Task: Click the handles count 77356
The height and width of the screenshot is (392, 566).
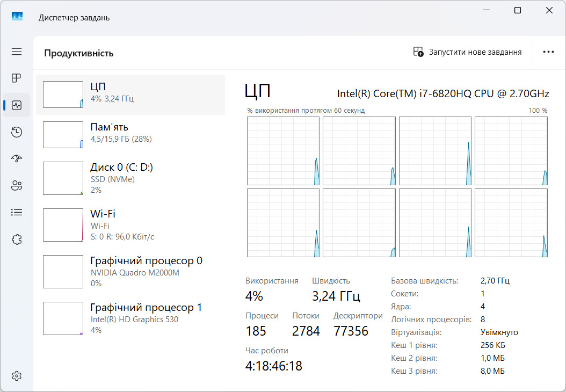Action: pos(351,331)
